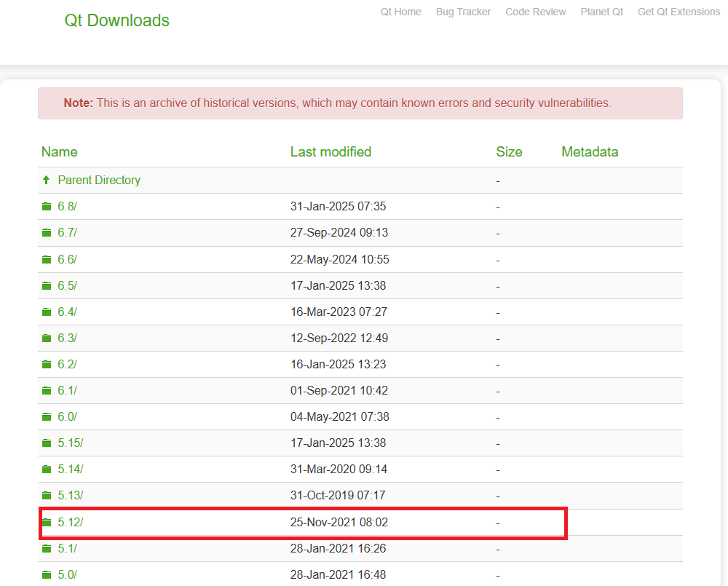Image resolution: width=728 pixels, height=586 pixels.
Task: Open the 5.15/ directory link
Action: (x=71, y=443)
